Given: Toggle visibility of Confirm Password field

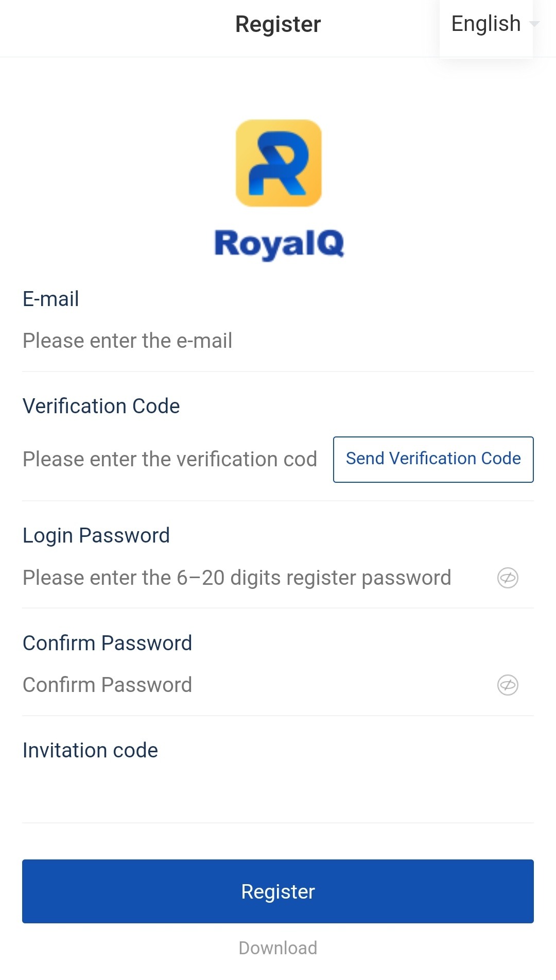Looking at the screenshot, I should 507,686.
